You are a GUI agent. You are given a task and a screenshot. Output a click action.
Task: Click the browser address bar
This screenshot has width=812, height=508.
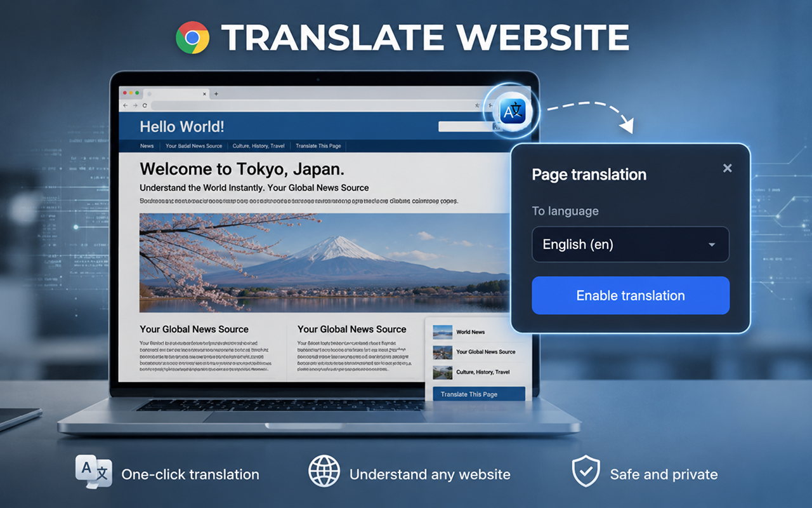310,105
